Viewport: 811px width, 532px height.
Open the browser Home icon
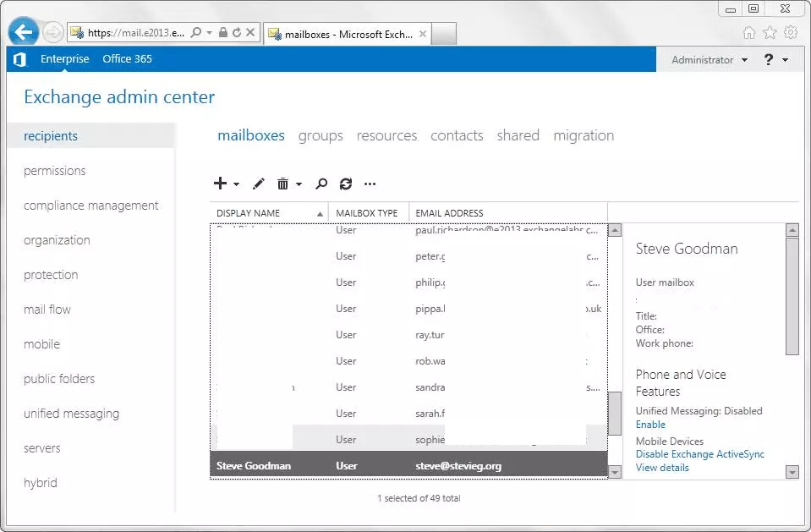[x=749, y=33]
